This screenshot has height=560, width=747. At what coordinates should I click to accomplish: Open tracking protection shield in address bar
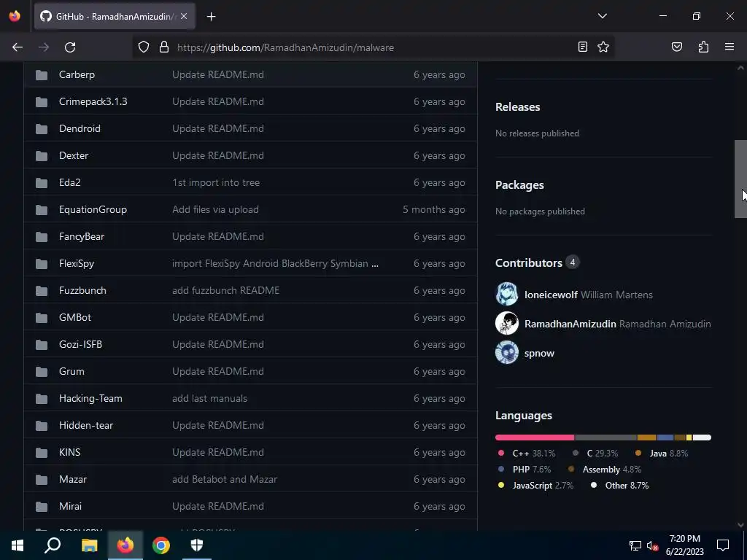[144, 47]
